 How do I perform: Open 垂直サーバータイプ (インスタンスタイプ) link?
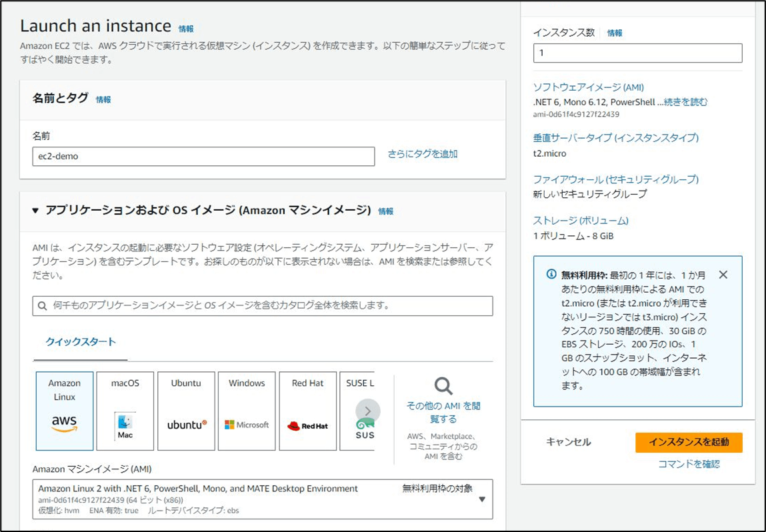616,138
